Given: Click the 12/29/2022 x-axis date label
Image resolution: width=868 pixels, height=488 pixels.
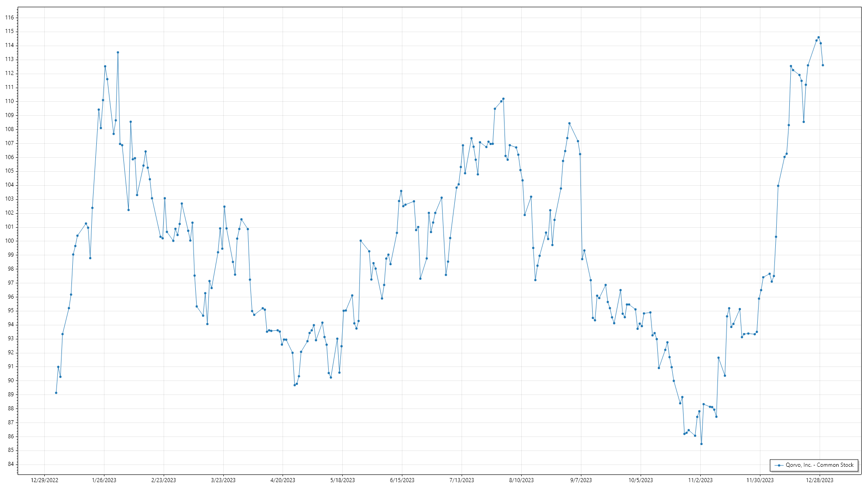Looking at the screenshot, I should coord(44,480).
